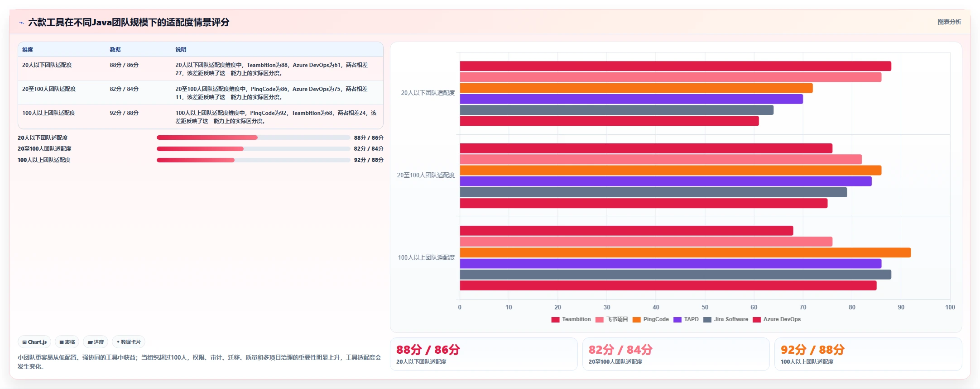Click the 20至100人团队适配度 chart axis label
The height and width of the screenshot is (389, 980).
[x=426, y=176]
